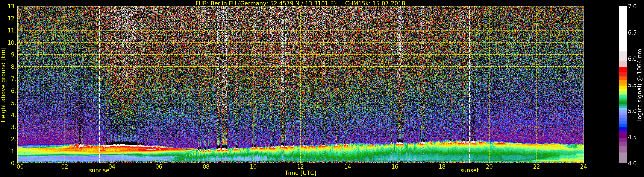Click the 'Time [UTC]' axis label
644x177 pixels.
[x=300, y=173]
